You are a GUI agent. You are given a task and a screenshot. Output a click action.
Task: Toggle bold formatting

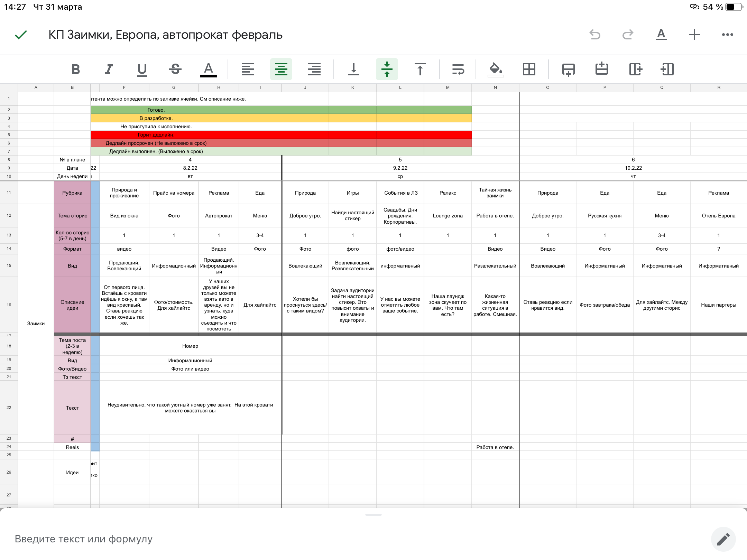[x=76, y=69]
